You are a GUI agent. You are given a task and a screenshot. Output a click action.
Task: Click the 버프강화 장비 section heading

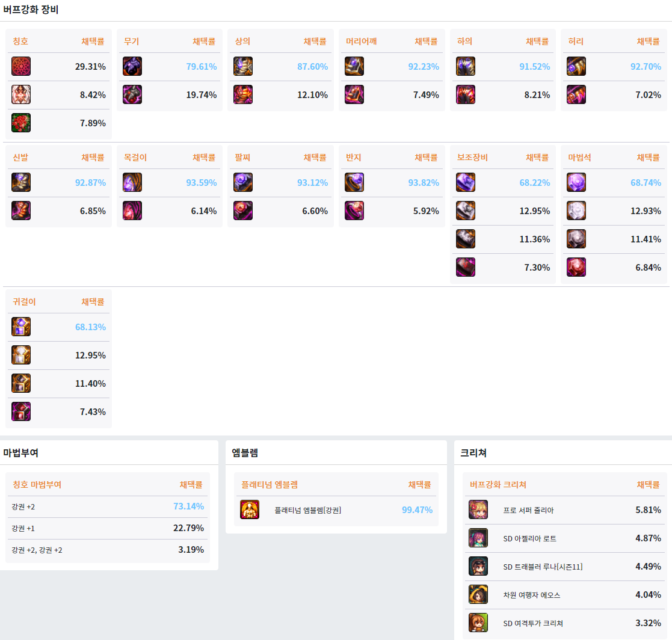(31, 10)
